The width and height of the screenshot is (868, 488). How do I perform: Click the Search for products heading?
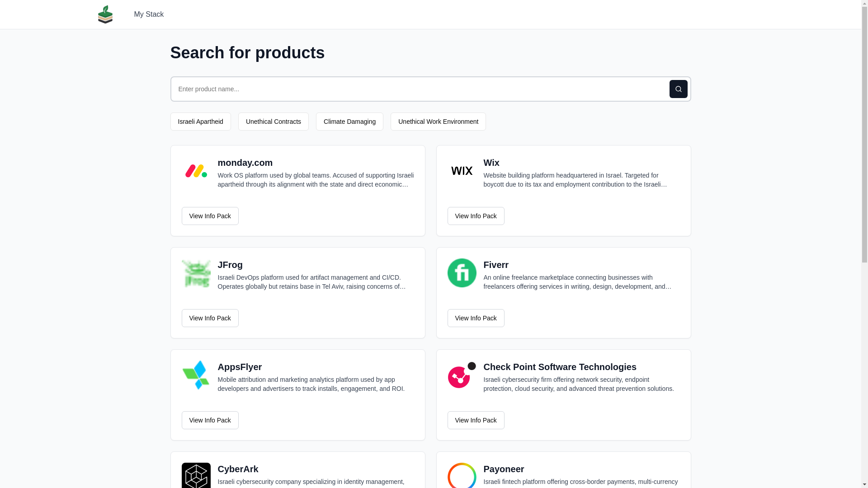247,53
